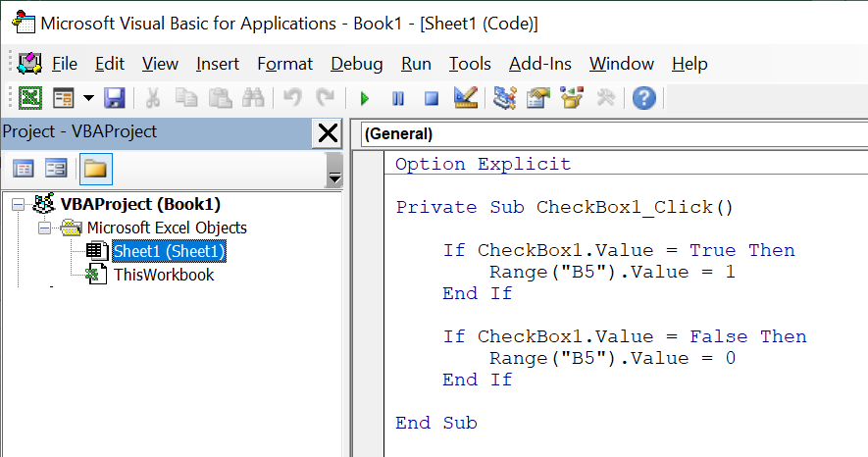Open the Visual Basic Help question icon

[x=643, y=98]
